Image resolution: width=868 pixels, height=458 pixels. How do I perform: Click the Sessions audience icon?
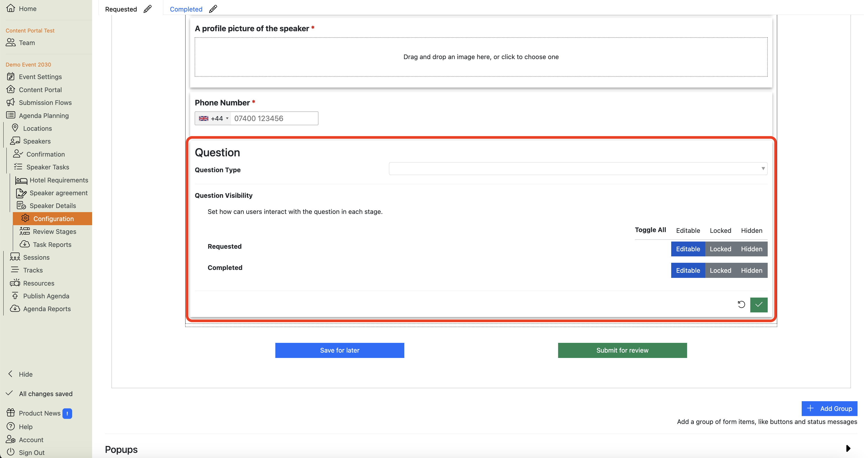click(x=15, y=257)
